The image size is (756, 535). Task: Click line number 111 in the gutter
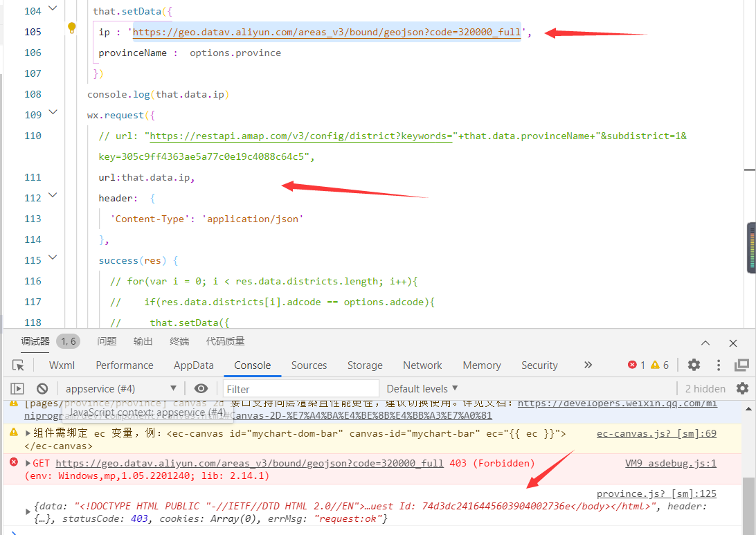[x=33, y=177]
